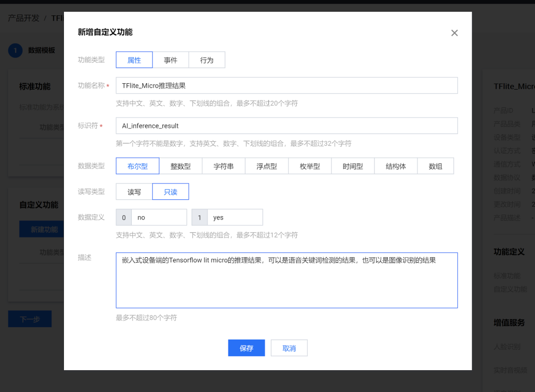Edit the value 1 definition field 'yes'
This screenshot has height=392, width=535.
tap(235, 217)
